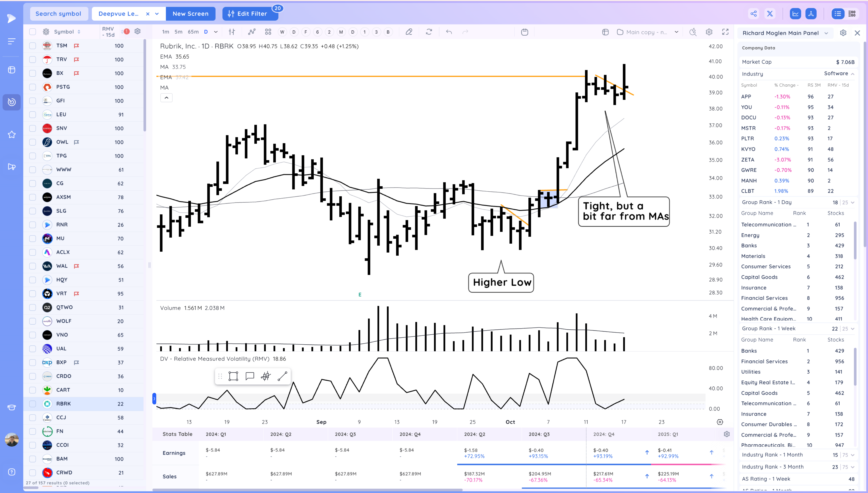
Task: Collapse the indicator legend chevron
Action: pyautogui.click(x=166, y=98)
